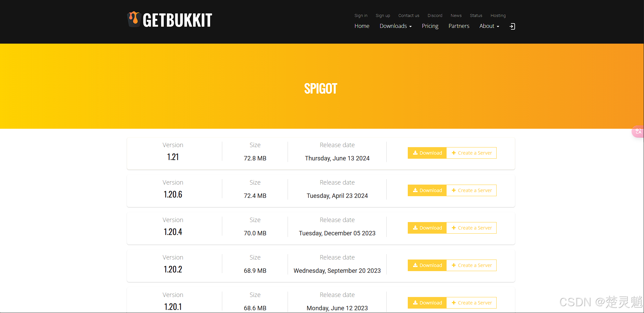This screenshot has width=644, height=313.
Task: Open the Sign in link
Action: click(x=361, y=16)
